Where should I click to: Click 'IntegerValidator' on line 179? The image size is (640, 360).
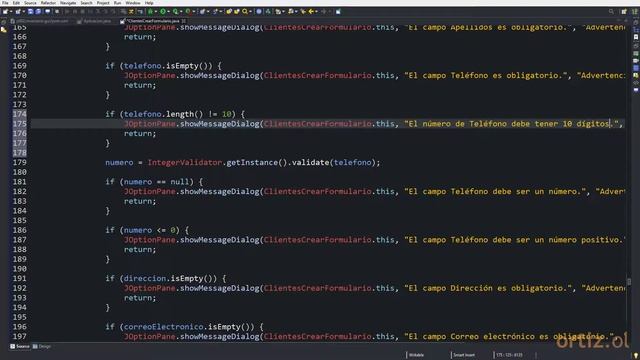click(185, 162)
